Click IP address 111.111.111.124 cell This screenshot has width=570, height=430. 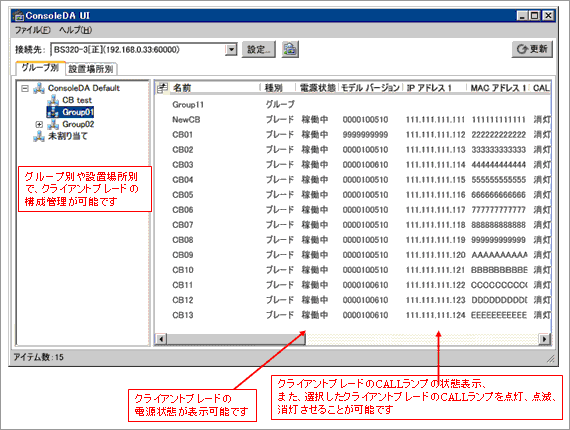(x=435, y=315)
